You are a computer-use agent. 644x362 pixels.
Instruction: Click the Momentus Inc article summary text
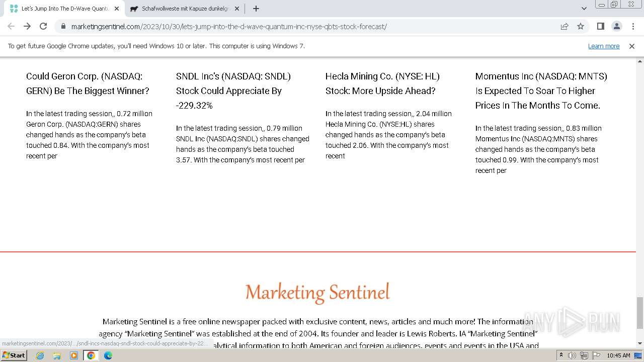(538, 149)
